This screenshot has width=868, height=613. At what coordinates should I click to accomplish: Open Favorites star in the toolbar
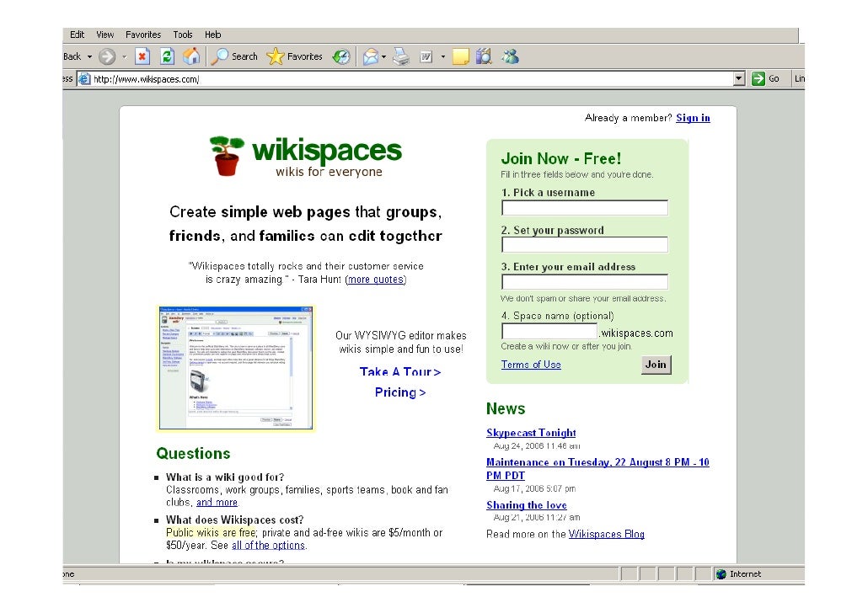294,56
